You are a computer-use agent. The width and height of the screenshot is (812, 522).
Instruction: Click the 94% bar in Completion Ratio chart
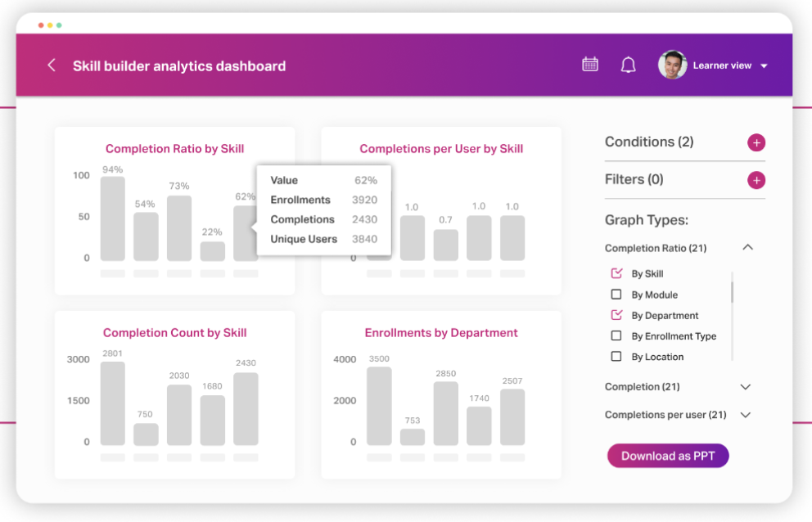(x=113, y=218)
